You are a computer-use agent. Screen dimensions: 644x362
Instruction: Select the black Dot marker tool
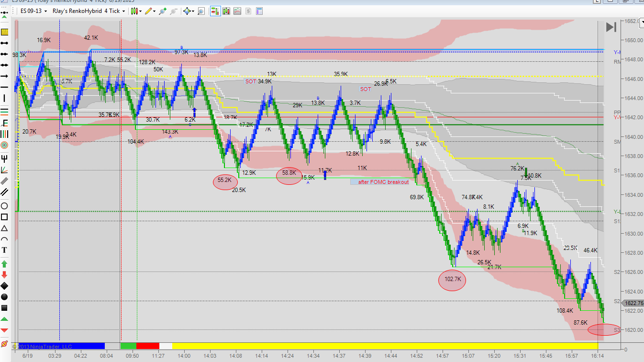pyautogui.click(x=5, y=297)
